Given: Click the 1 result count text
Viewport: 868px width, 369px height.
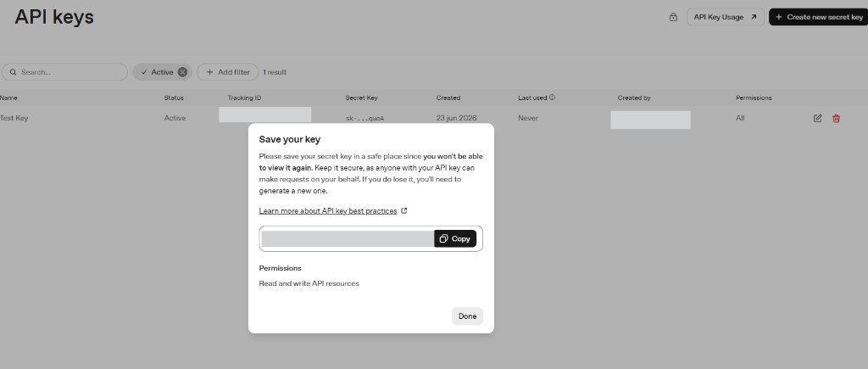Looking at the screenshot, I should (x=275, y=72).
